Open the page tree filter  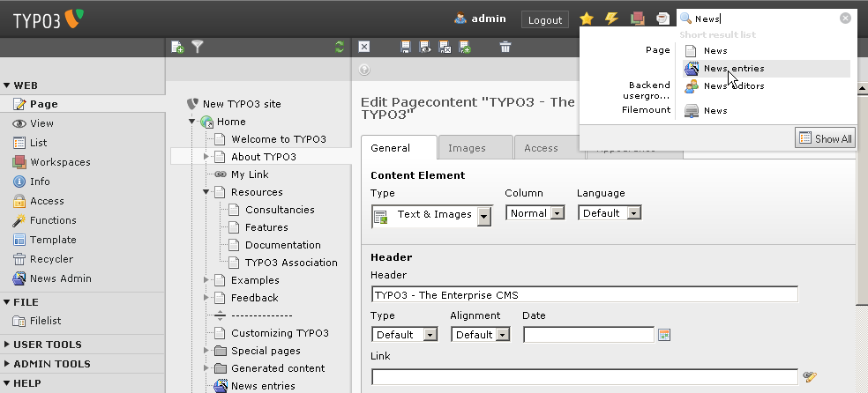point(198,48)
